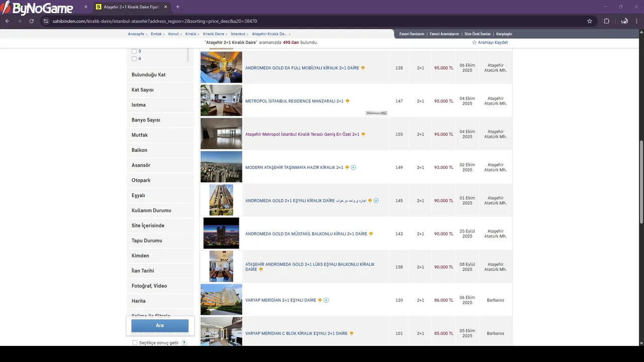Expand the Harita filter section
The height and width of the screenshot is (362, 644).
point(160,301)
